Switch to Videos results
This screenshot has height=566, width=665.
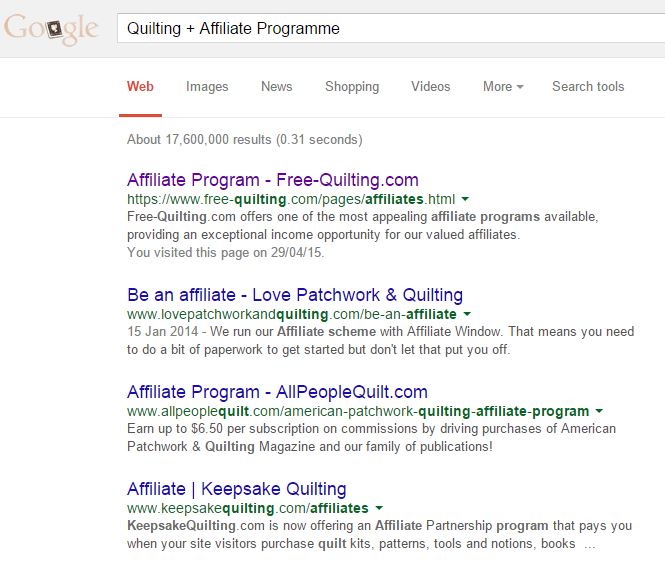430,86
